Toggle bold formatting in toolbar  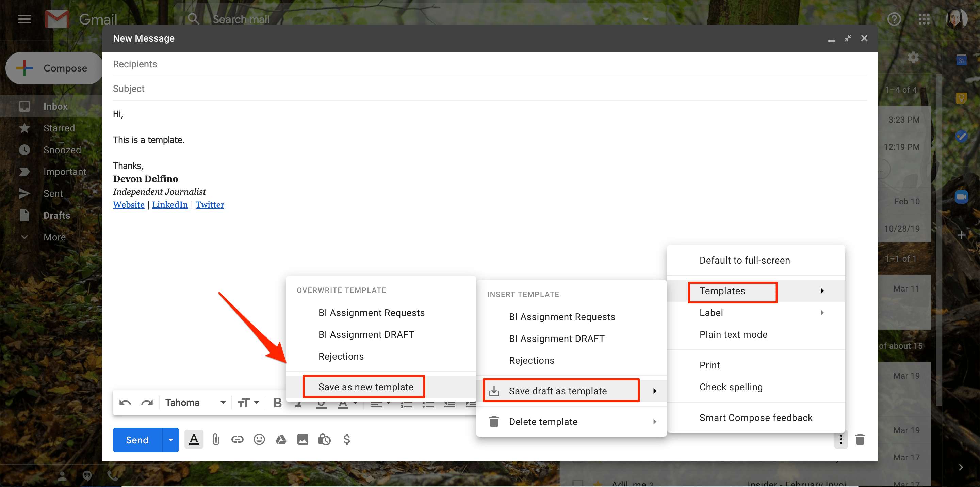point(277,403)
